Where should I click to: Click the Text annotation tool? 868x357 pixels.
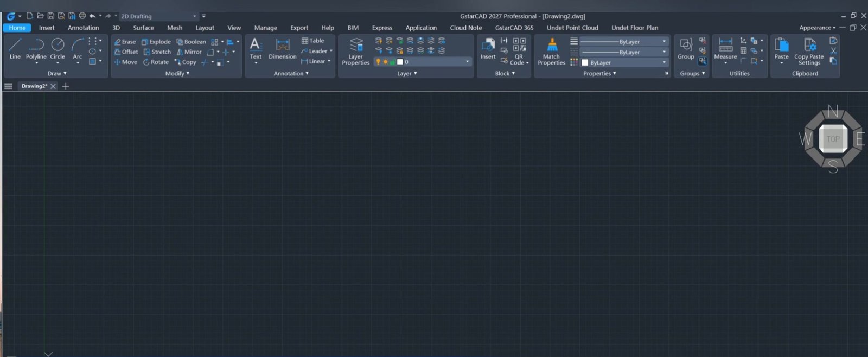[256, 49]
